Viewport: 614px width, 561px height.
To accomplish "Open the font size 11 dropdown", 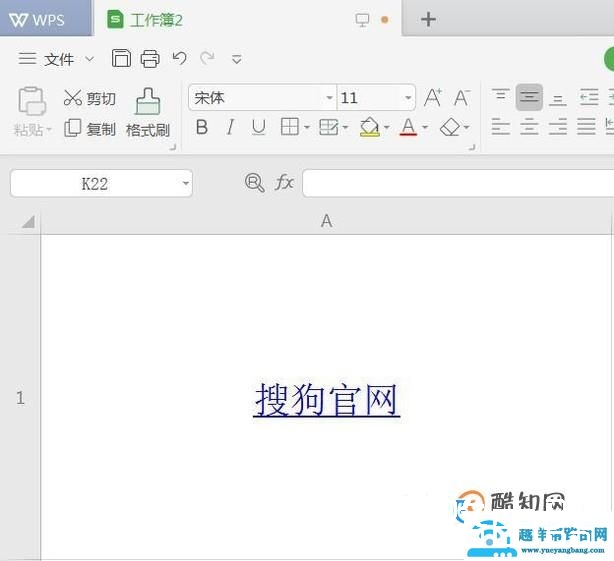I will [x=408, y=97].
